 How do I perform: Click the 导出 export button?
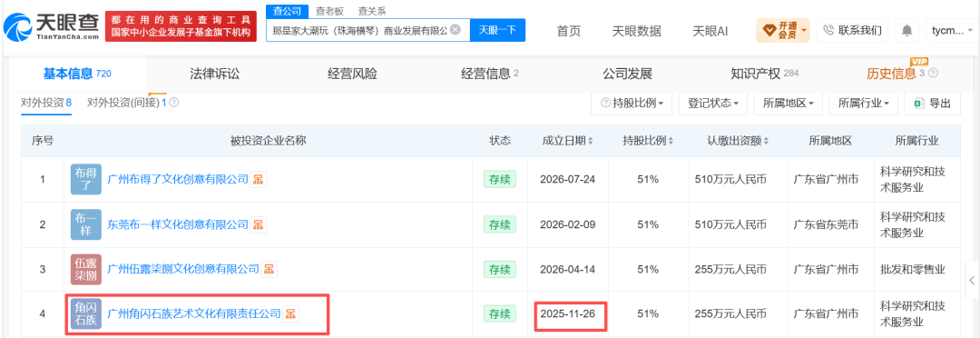(933, 104)
